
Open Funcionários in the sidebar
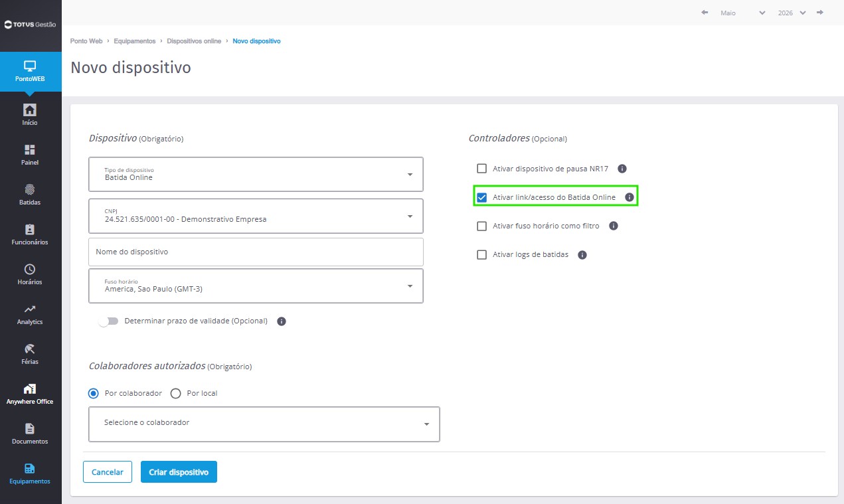point(30,234)
